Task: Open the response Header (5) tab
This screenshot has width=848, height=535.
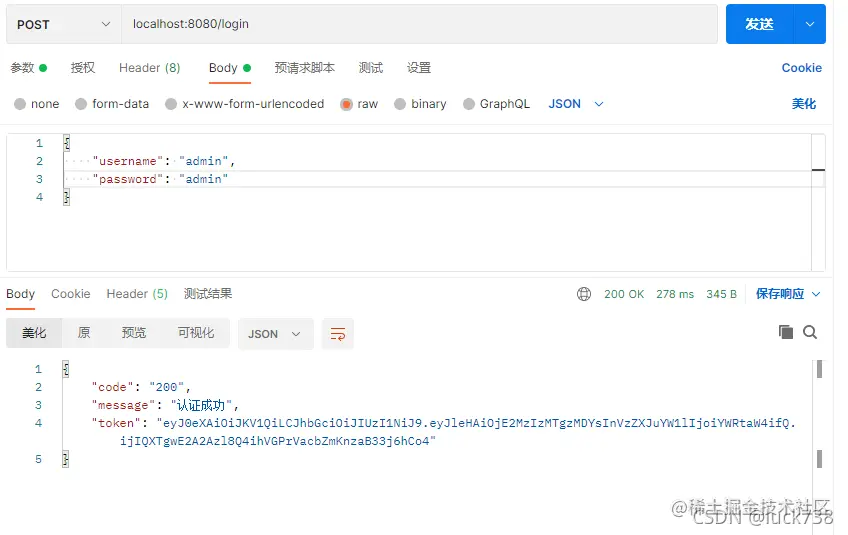Action: pyautogui.click(x=137, y=294)
